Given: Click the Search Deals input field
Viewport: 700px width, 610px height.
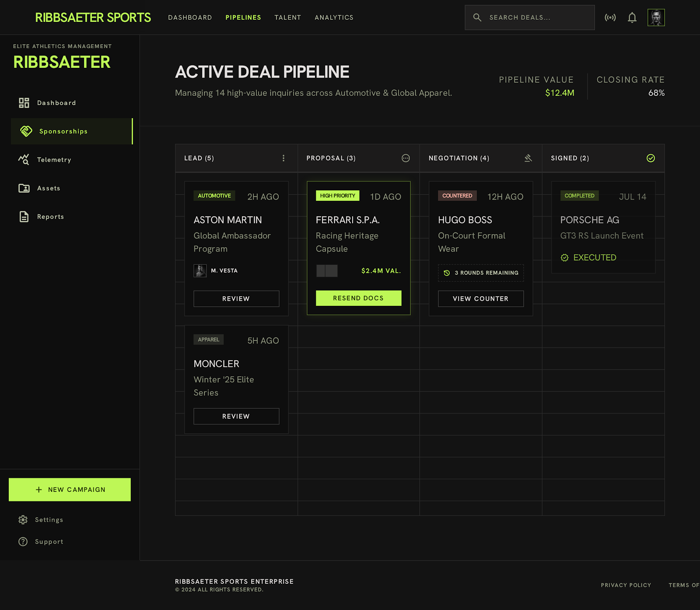Looking at the screenshot, I should [x=530, y=18].
